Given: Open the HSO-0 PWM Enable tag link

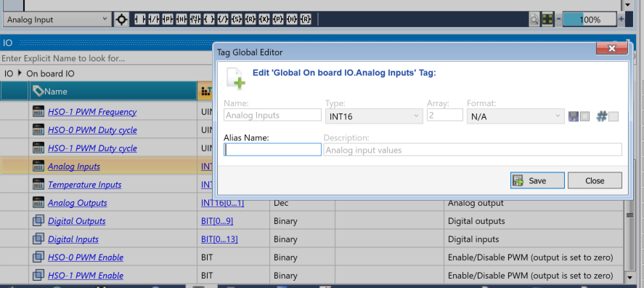Looking at the screenshot, I should [x=86, y=257].
